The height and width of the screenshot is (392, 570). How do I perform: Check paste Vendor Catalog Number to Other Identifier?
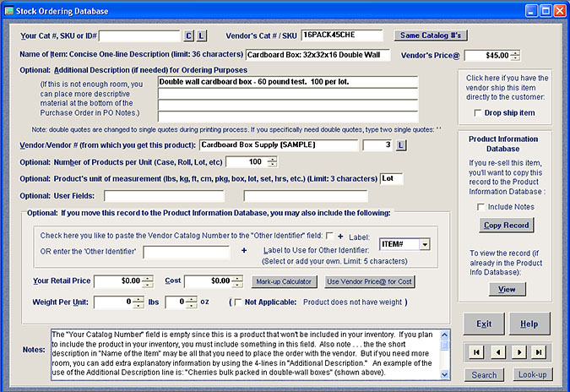(x=329, y=236)
